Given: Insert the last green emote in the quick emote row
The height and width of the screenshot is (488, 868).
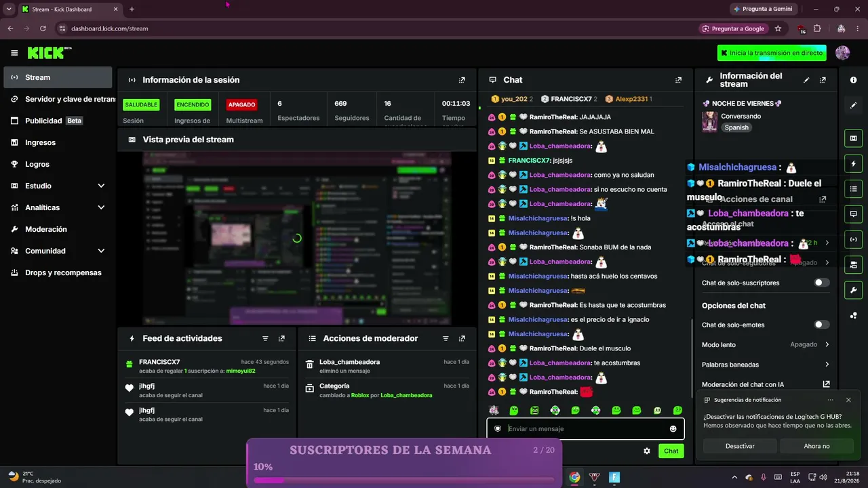Looking at the screenshot, I should coord(677,410).
